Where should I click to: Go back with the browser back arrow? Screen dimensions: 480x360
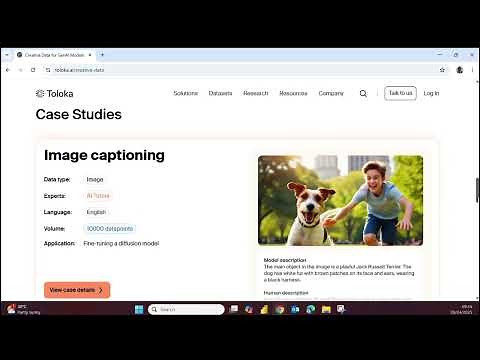[x=8, y=70]
